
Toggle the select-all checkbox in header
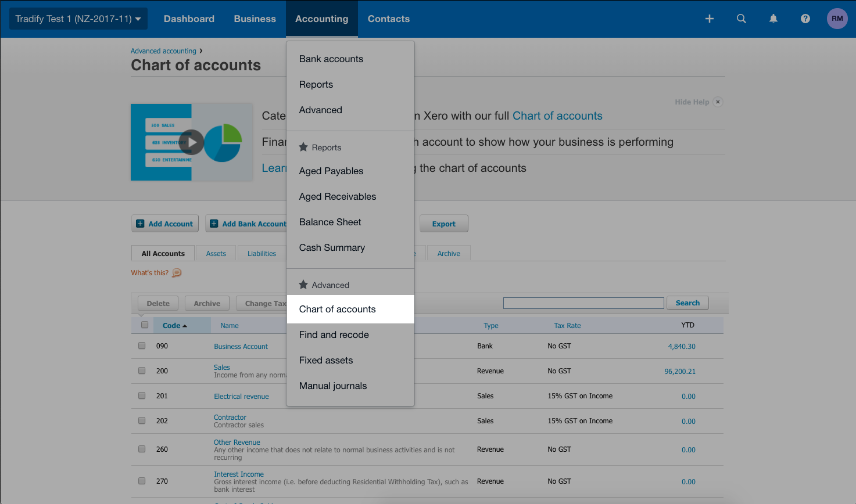(x=145, y=325)
